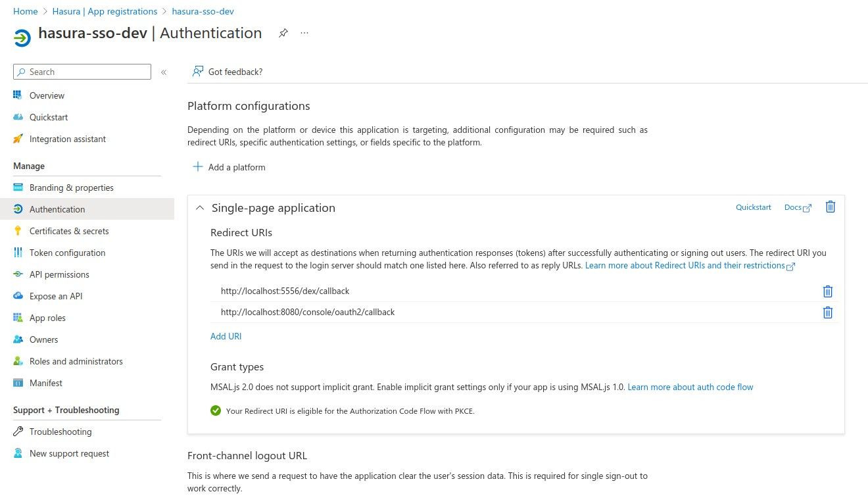This screenshot has width=868, height=498.
Task: Delete the console/oauth2/callback redirect URI
Action: [x=827, y=312]
